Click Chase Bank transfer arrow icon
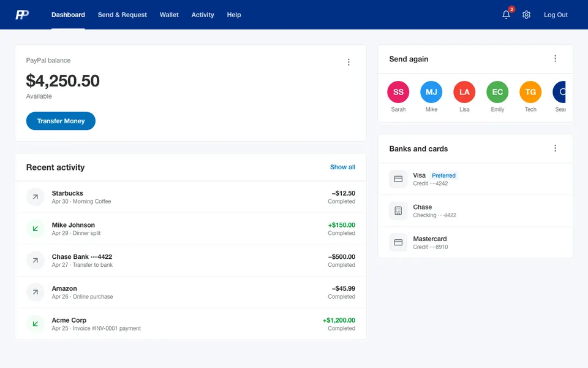Viewport: 588px width, 368px height. click(x=36, y=260)
